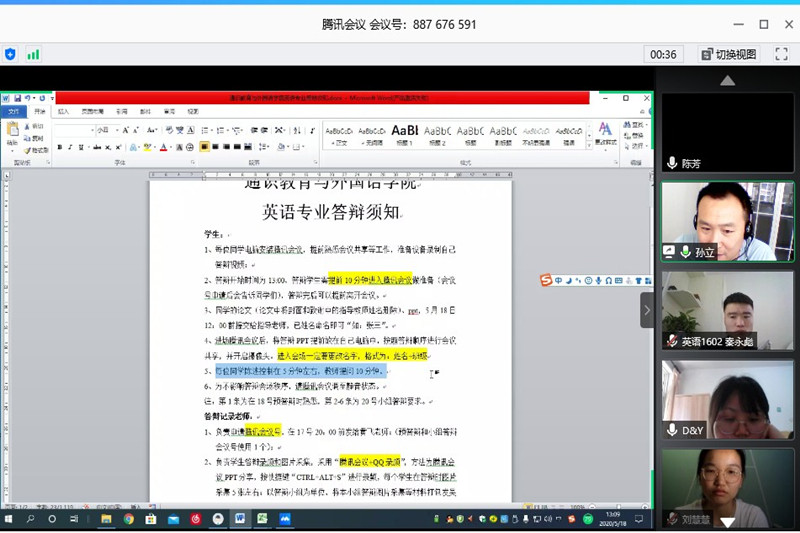
Task: Enter full screen mode in Tencent Meeting
Action: click(x=781, y=54)
